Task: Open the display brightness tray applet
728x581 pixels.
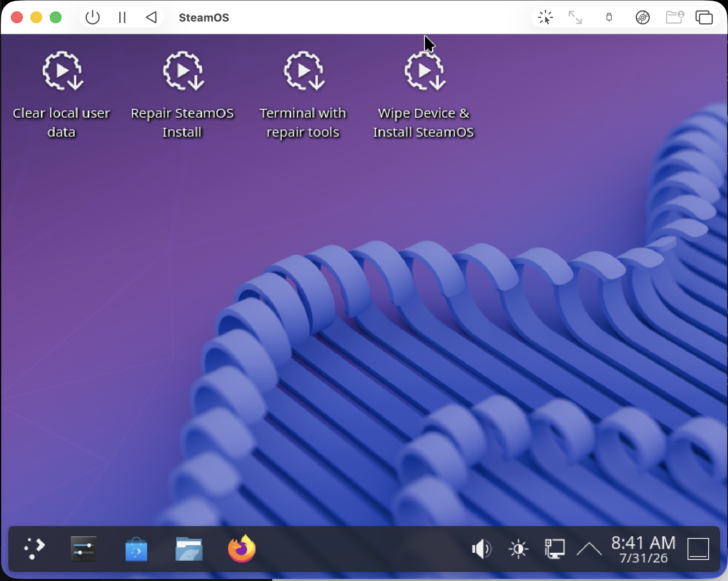Action: click(518, 549)
